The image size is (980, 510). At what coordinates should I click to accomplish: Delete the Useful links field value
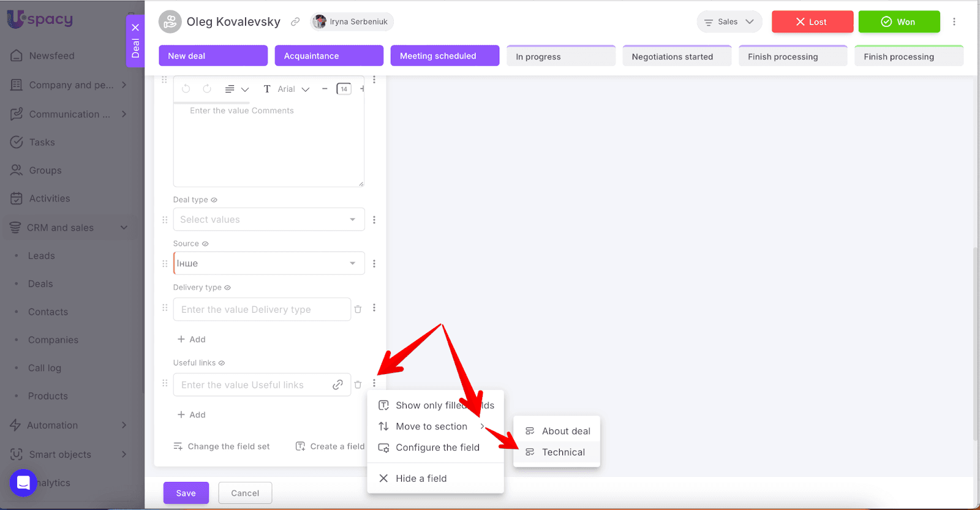click(358, 385)
